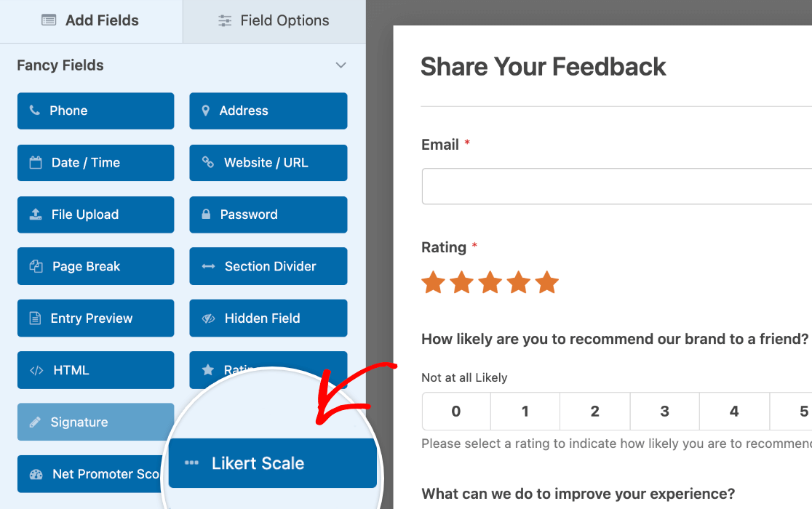
Task: Add the Section Divider field
Action: [268, 267]
